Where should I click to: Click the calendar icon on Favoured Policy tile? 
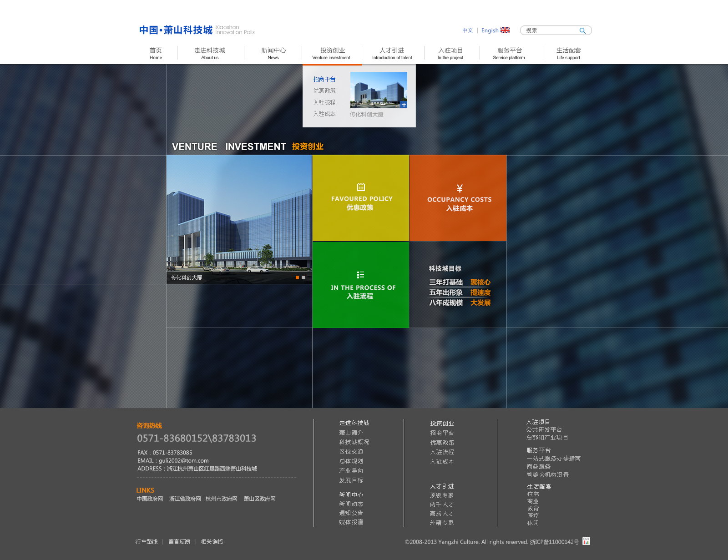[361, 187]
